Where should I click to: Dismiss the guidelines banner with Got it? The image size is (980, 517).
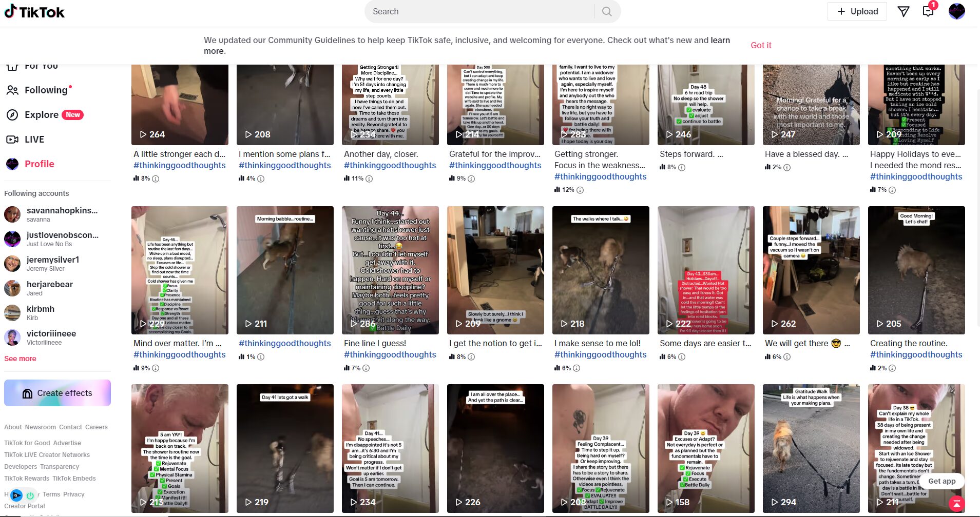[x=761, y=45]
